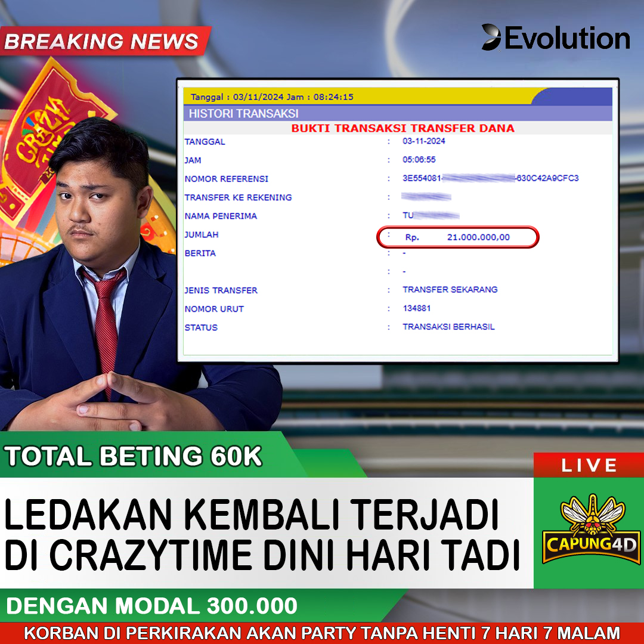This screenshot has height=644, width=644.
Task: Select the nomor urut 134881
Action: [417, 308]
